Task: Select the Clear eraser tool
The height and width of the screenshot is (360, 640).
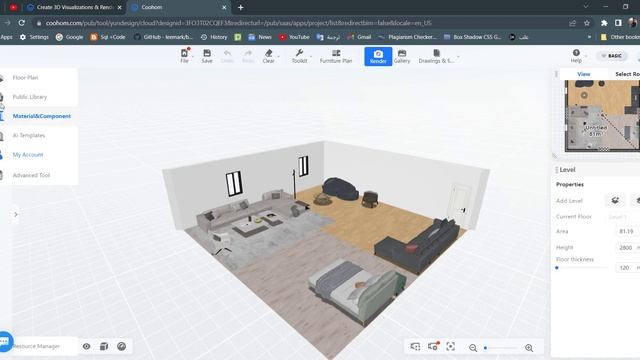Action: point(268,56)
